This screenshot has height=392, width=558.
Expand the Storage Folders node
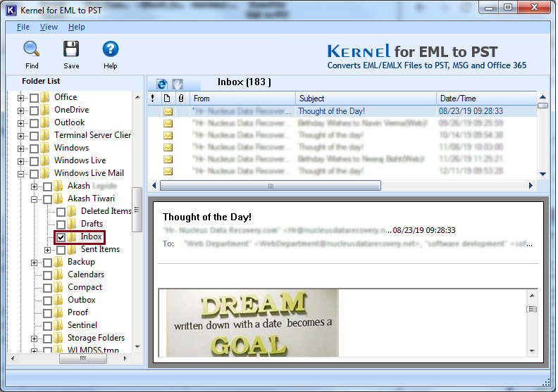(x=34, y=339)
